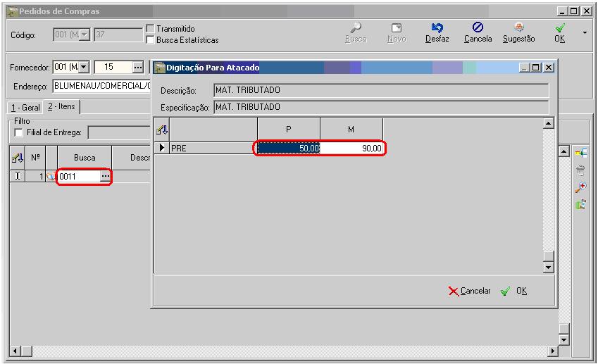Toggle the Filial de Entrega checkbox

19,132
